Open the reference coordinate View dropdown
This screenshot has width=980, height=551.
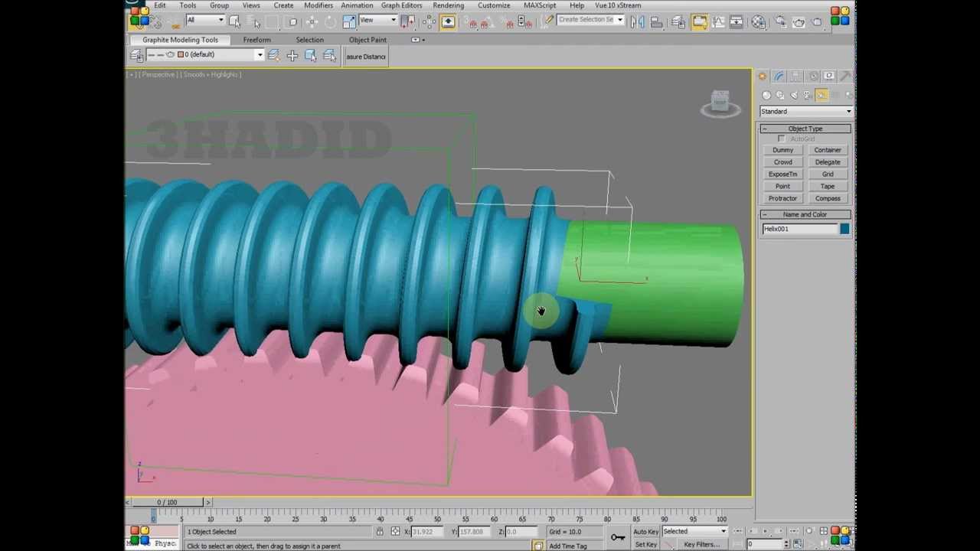tap(377, 21)
